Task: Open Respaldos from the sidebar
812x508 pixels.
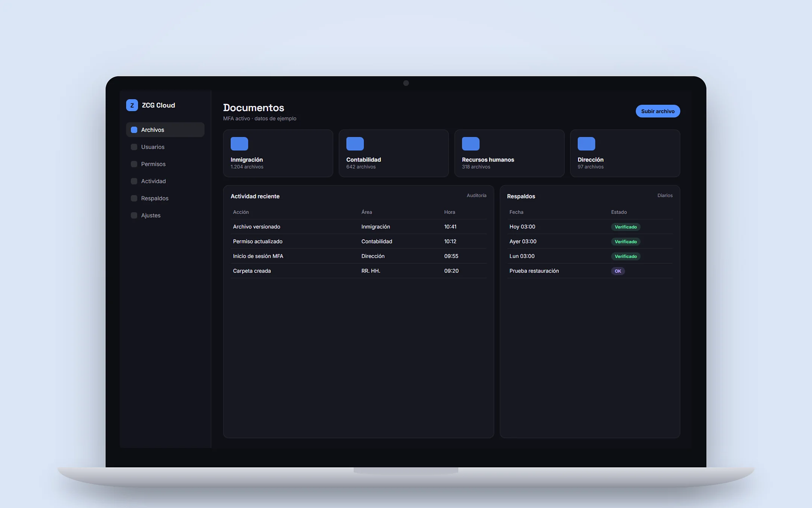Action: (165, 198)
